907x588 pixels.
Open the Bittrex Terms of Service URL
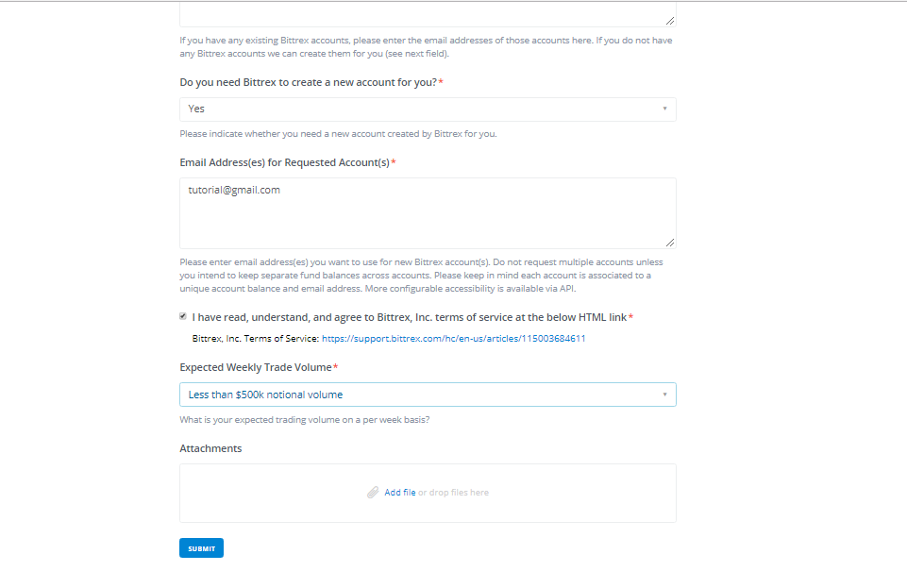click(454, 338)
